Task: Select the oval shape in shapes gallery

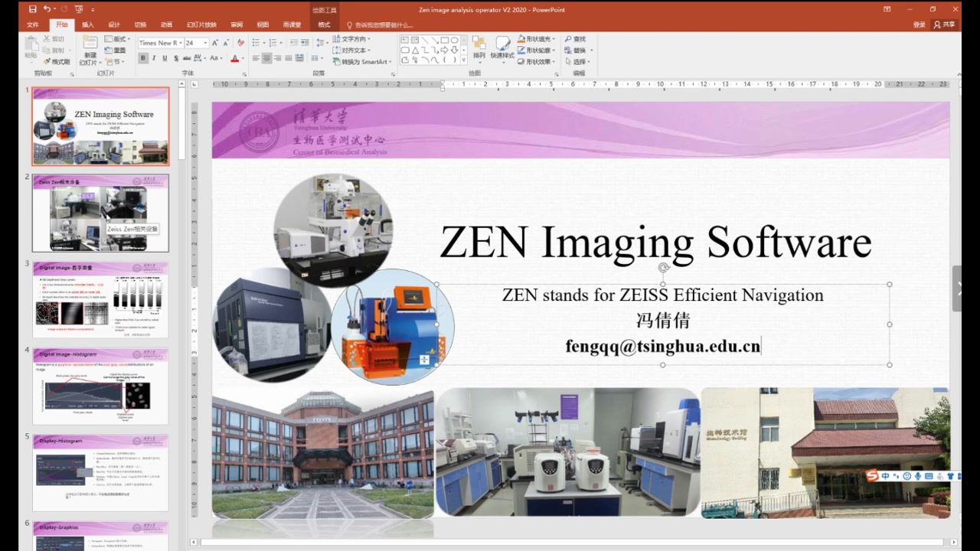Action: pos(454,40)
